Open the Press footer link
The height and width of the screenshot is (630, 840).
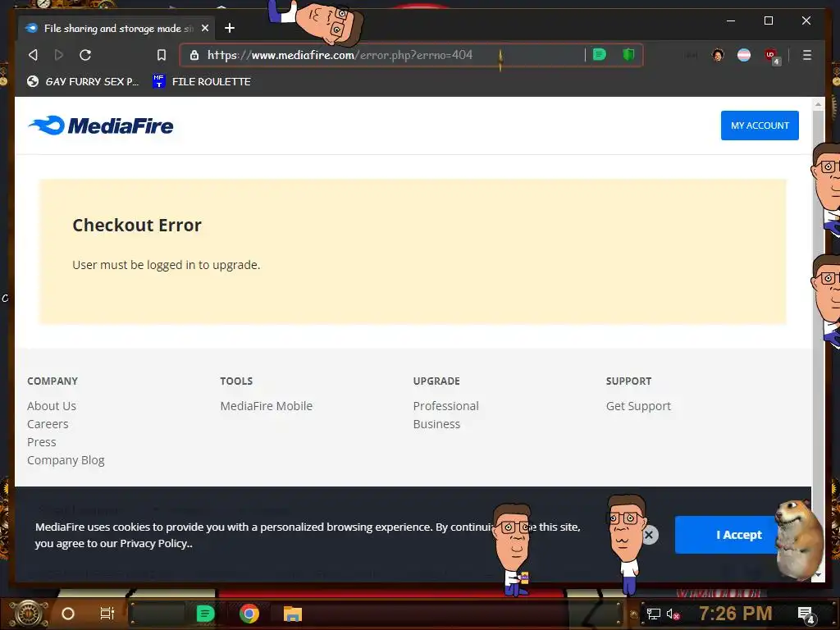click(41, 442)
